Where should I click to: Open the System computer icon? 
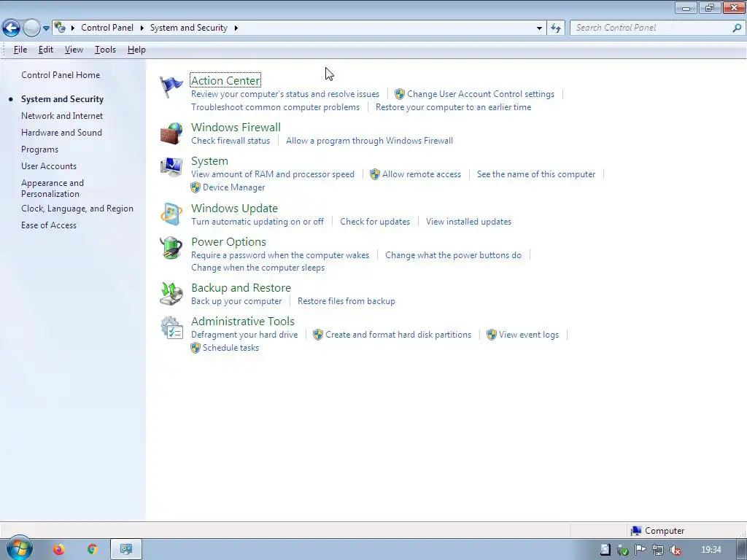(x=171, y=167)
